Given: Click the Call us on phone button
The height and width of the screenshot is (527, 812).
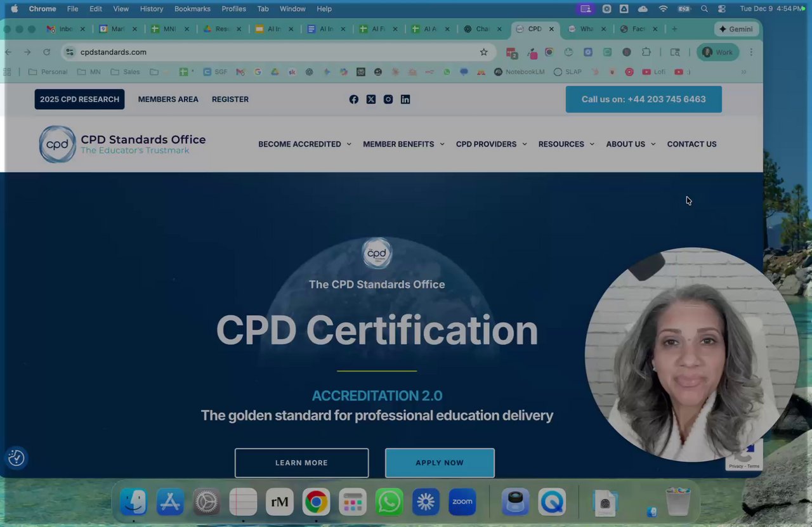Looking at the screenshot, I should [643, 99].
